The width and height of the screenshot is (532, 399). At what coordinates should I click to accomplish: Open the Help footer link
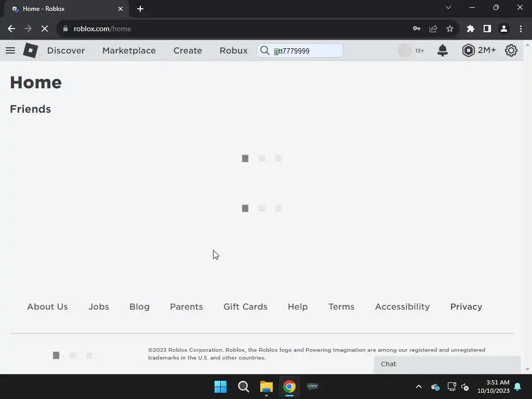(298, 307)
